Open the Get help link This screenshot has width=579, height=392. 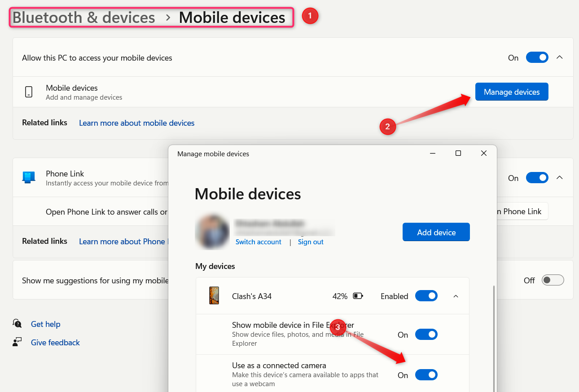tap(45, 324)
